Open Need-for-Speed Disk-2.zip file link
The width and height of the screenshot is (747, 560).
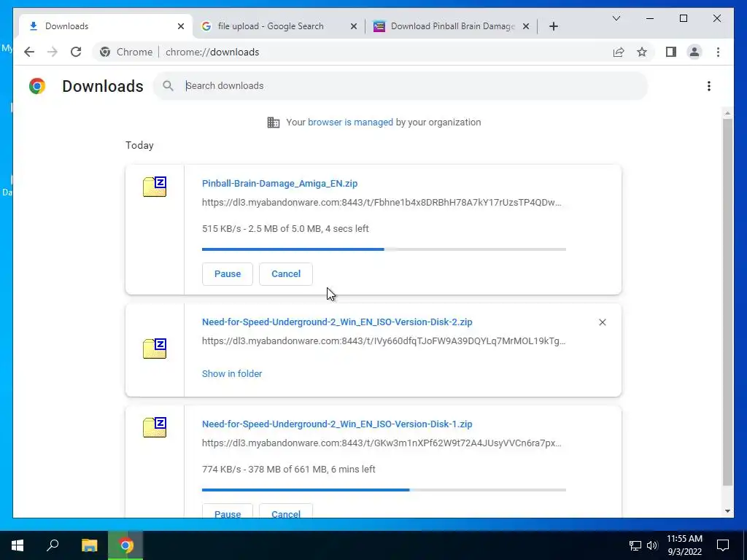(x=337, y=322)
